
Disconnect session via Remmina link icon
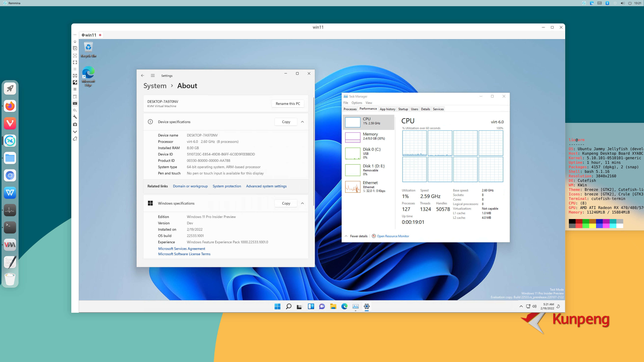75,139
